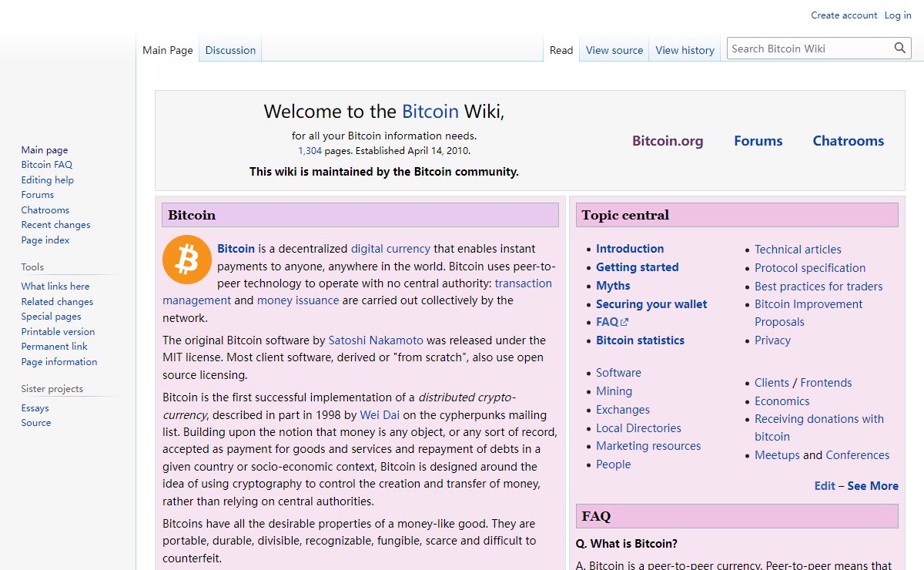Image resolution: width=924 pixels, height=570 pixels.
Task: Click the Create account link
Action: 844,15
